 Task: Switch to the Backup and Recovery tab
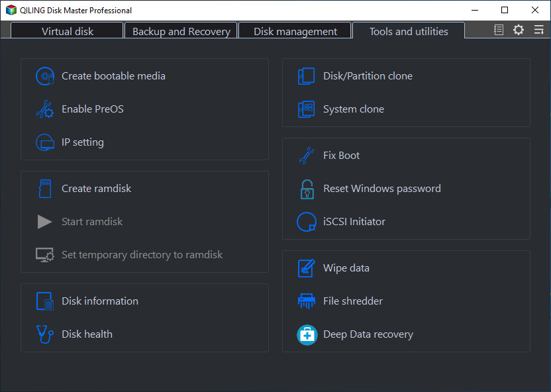181,31
